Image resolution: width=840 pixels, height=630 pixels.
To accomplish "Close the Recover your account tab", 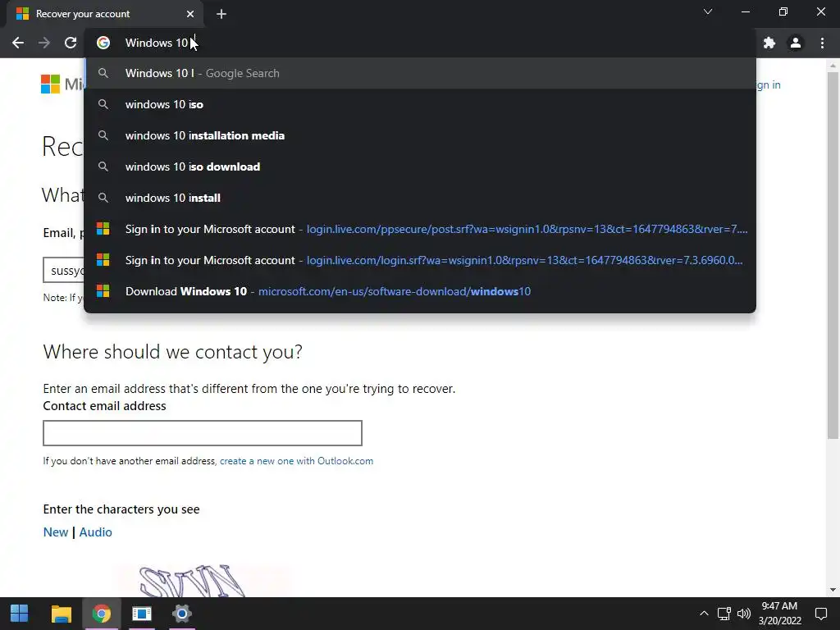I will point(190,14).
